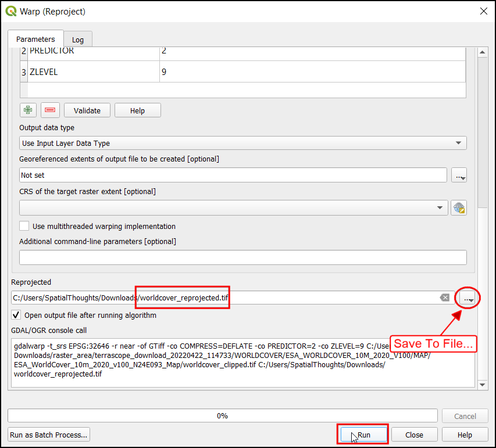Open the target raster extent CRS dropdown
The image size is (496, 448).
click(x=233, y=208)
